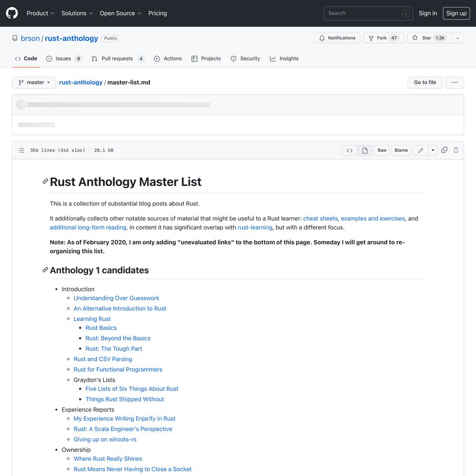Screen dimensions: 476x476
Task: Open Understanding Over Guesswork article
Action: tap(116, 298)
